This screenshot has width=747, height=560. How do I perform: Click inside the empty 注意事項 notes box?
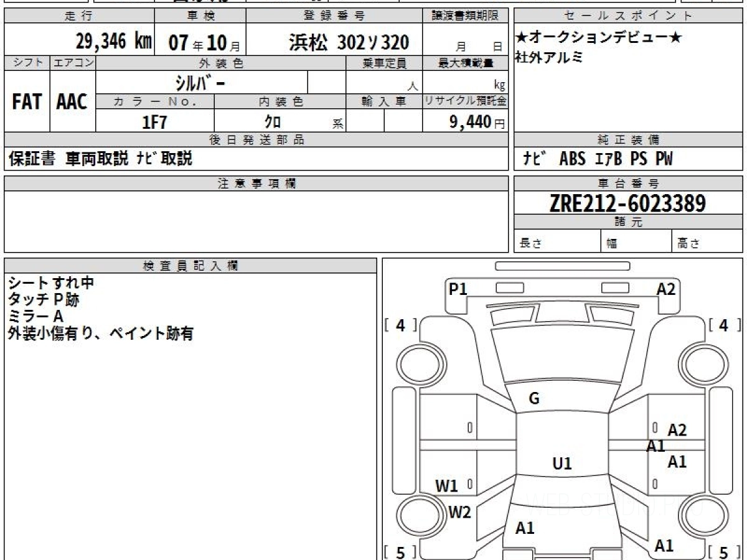pos(256,221)
